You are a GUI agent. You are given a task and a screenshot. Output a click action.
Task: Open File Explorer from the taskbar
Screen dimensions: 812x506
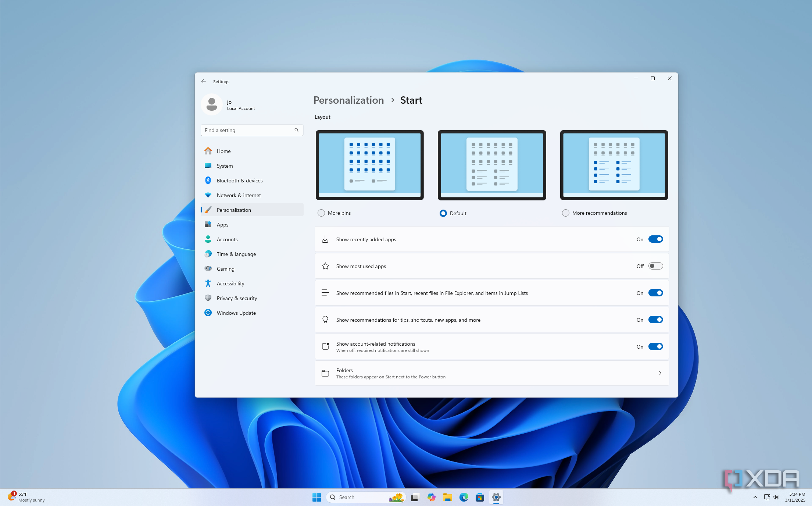tap(447, 497)
